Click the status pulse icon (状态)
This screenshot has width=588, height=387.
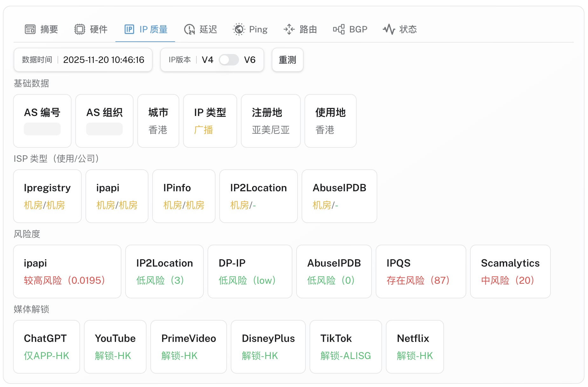pyautogui.click(x=389, y=29)
